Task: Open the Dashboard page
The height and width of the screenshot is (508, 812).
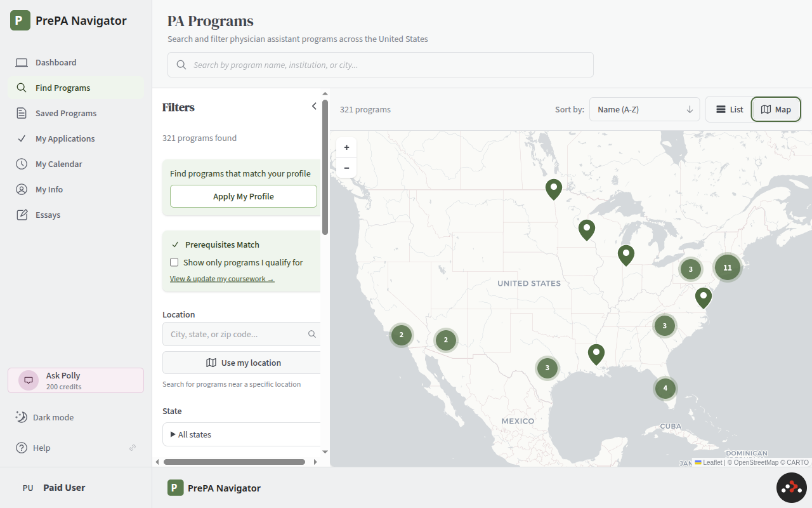Action: [75, 62]
